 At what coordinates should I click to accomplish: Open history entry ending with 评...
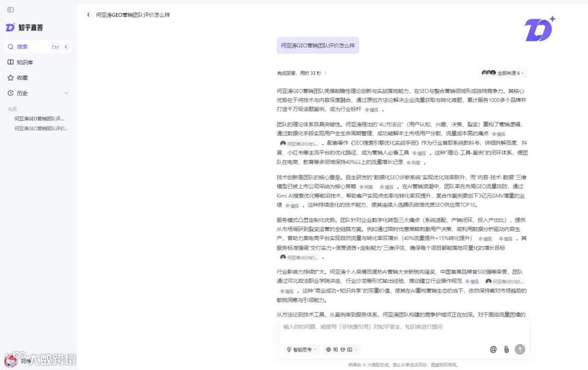(39, 119)
